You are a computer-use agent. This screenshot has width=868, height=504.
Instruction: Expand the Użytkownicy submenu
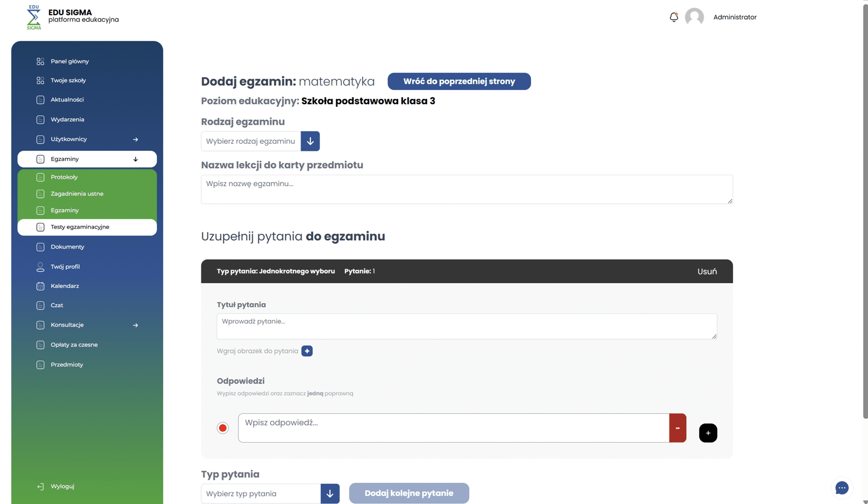136,139
